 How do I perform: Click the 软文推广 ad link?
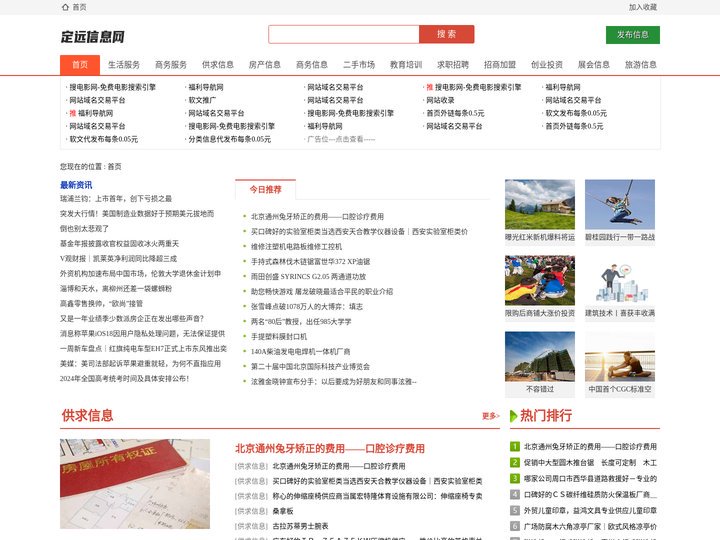click(202, 100)
